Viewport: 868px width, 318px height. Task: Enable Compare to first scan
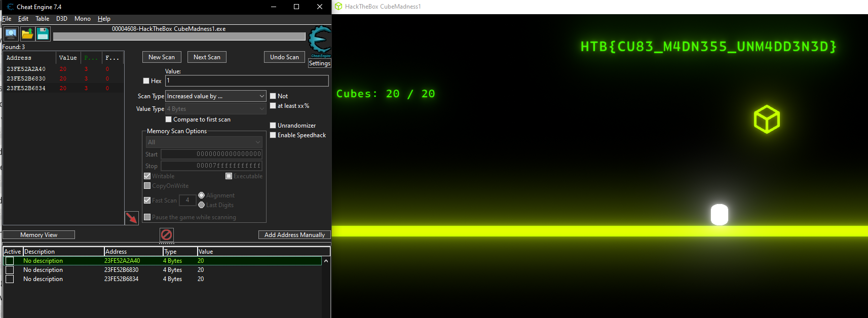tap(169, 120)
